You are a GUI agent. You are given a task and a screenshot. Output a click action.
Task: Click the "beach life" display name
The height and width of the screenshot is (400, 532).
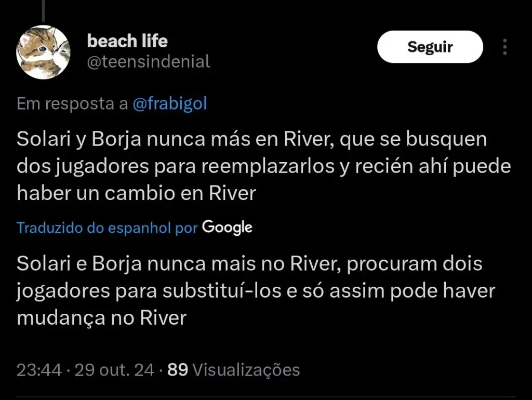coord(127,41)
